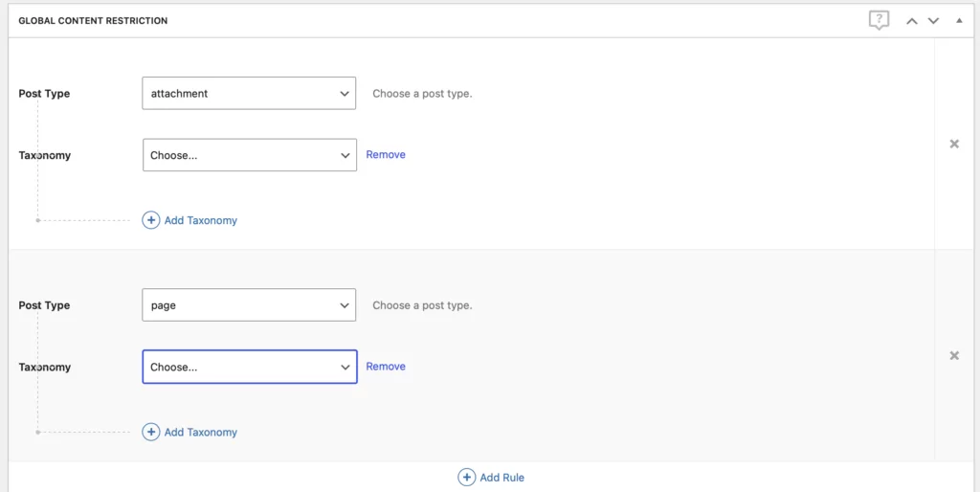The image size is (980, 492).
Task: Open the attachment Post Type dropdown
Action: 249,93
